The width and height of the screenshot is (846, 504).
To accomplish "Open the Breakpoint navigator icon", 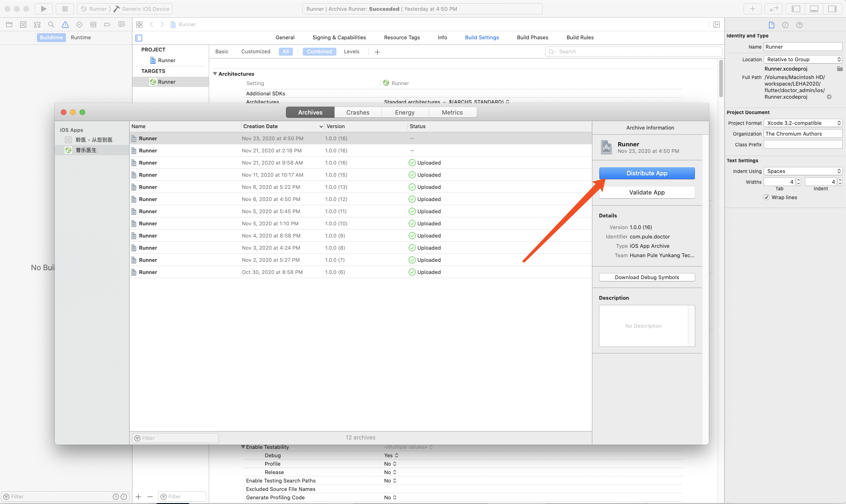I will click(107, 24).
